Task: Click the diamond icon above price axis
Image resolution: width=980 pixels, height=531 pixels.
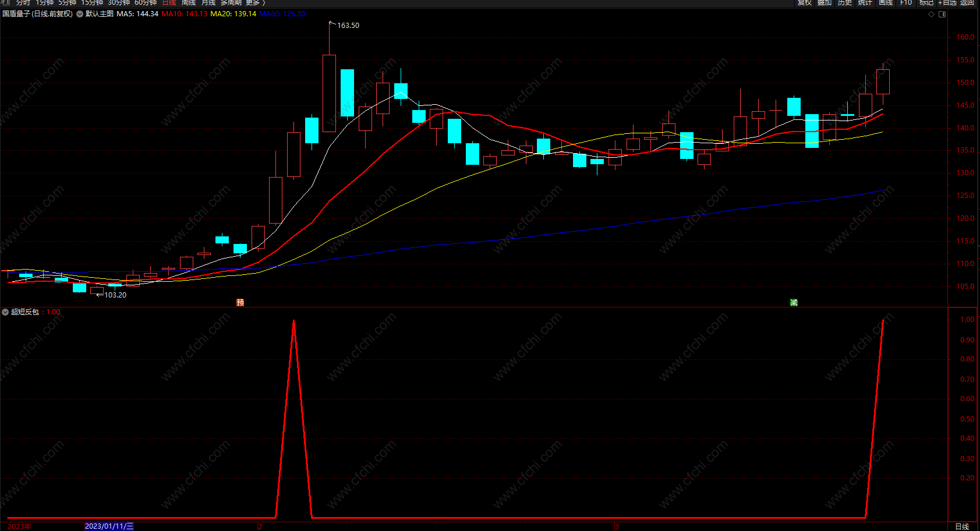Action: tap(931, 14)
